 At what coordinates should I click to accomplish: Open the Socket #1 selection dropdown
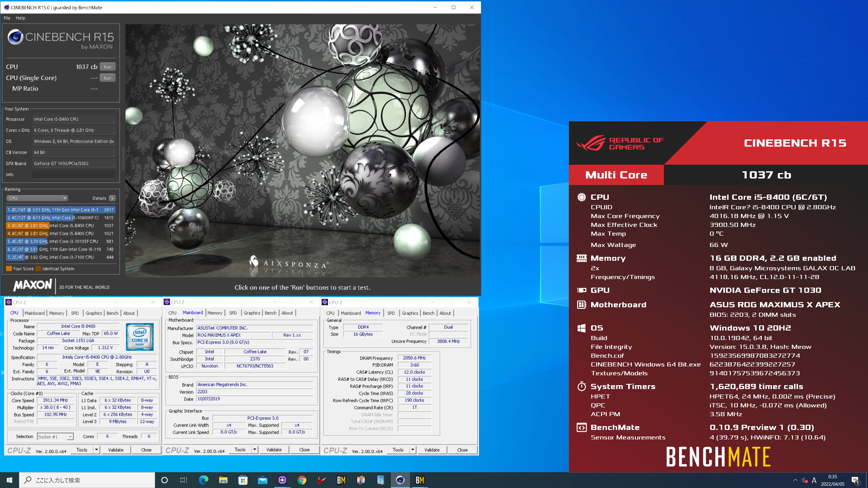pos(55,436)
